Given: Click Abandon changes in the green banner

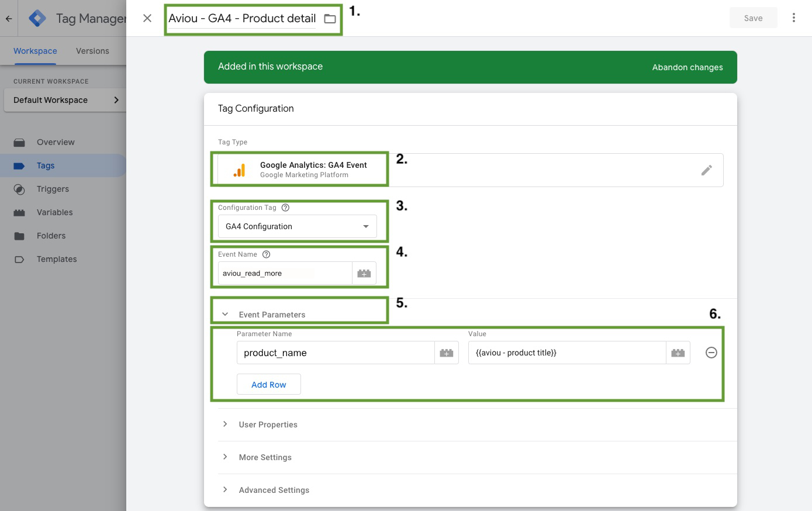Looking at the screenshot, I should tap(687, 67).
